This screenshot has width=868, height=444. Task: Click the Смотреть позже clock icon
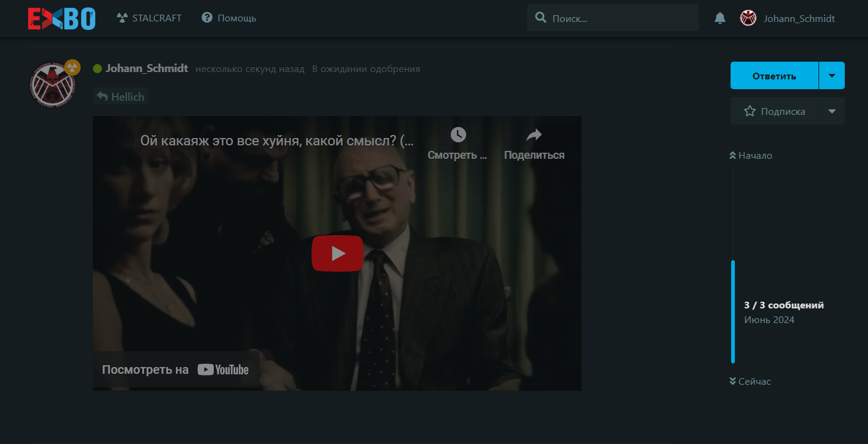click(458, 135)
